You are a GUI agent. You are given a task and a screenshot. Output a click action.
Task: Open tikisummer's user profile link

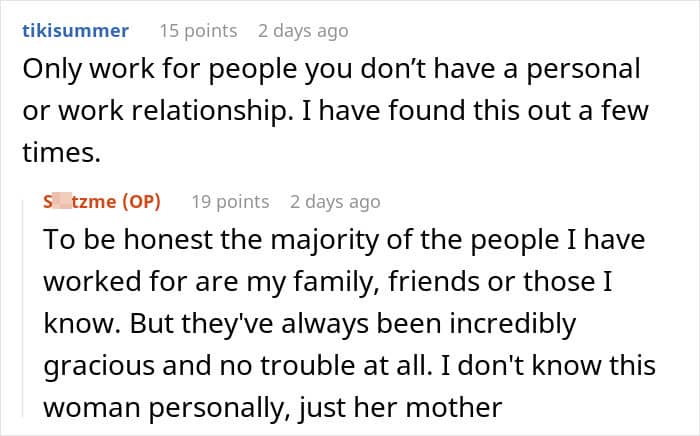point(75,30)
